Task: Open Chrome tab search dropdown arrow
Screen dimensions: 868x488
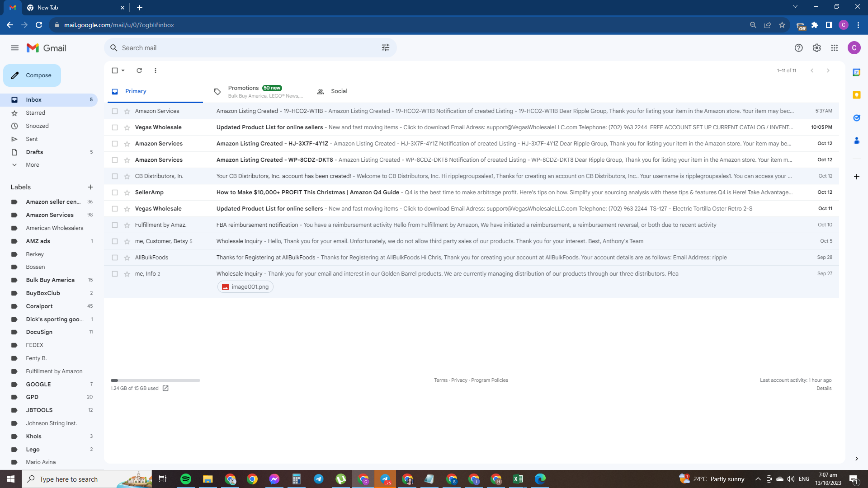Action: pos(795,7)
